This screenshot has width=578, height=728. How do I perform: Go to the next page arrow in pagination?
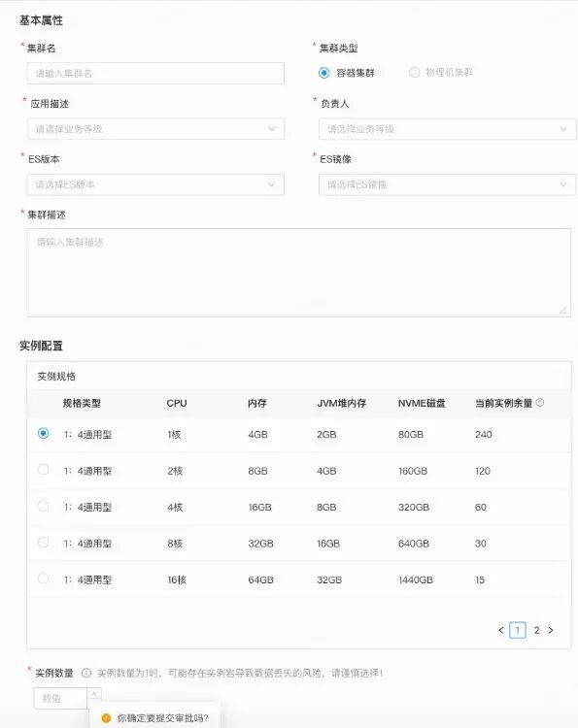(551, 630)
